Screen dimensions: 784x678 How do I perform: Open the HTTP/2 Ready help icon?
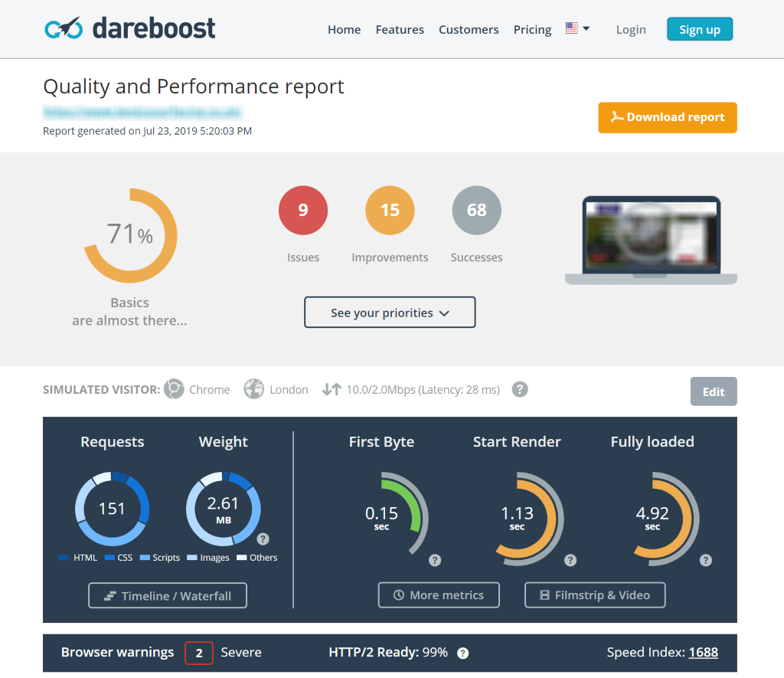pos(462,653)
